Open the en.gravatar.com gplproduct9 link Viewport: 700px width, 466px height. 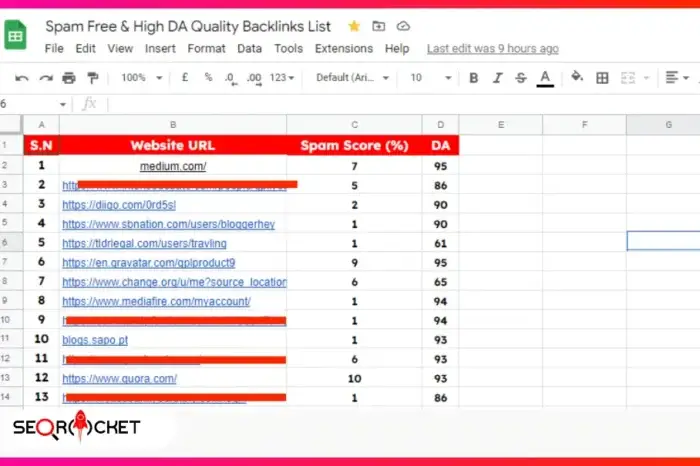pos(149,263)
